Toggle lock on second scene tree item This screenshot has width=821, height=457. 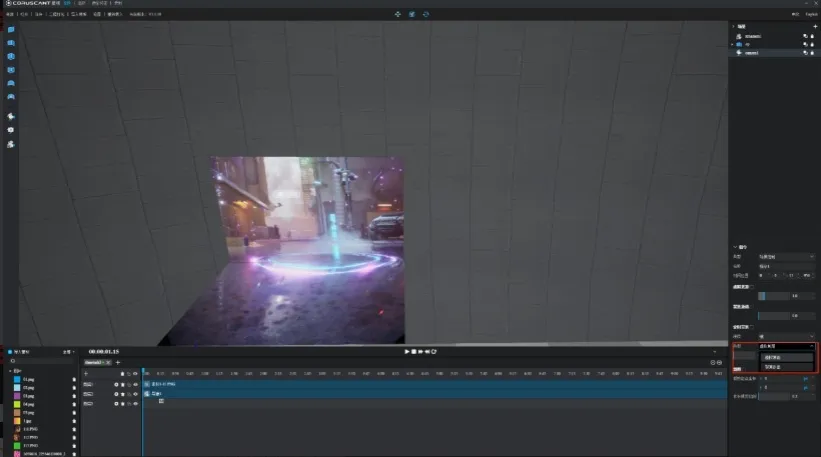813,44
